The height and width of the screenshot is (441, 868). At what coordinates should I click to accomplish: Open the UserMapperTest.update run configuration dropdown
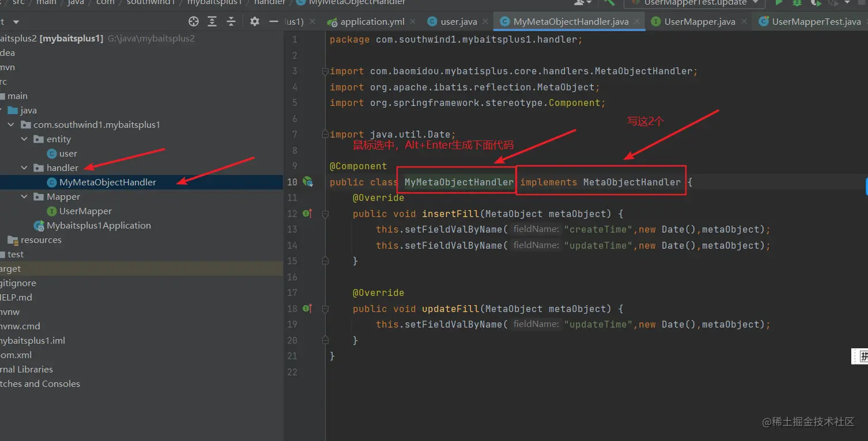click(x=696, y=3)
